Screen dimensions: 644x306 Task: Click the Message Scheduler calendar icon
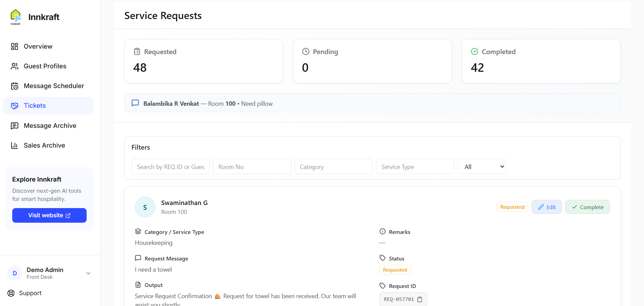(15, 86)
